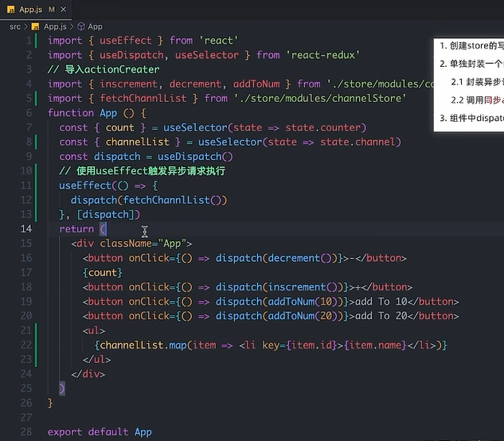The height and width of the screenshot is (441, 504).
Task: Click 'useEffect' in the react import line
Action: tap(125, 41)
